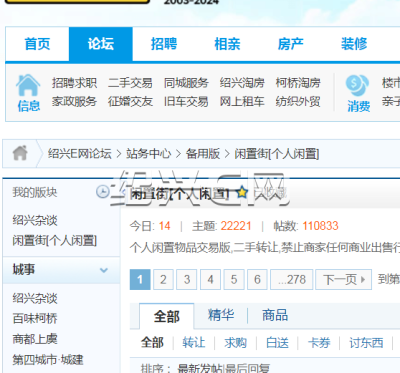This screenshot has height=373, width=400.
Task: Open 家政服务 link
Action: pyautogui.click(x=74, y=101)
